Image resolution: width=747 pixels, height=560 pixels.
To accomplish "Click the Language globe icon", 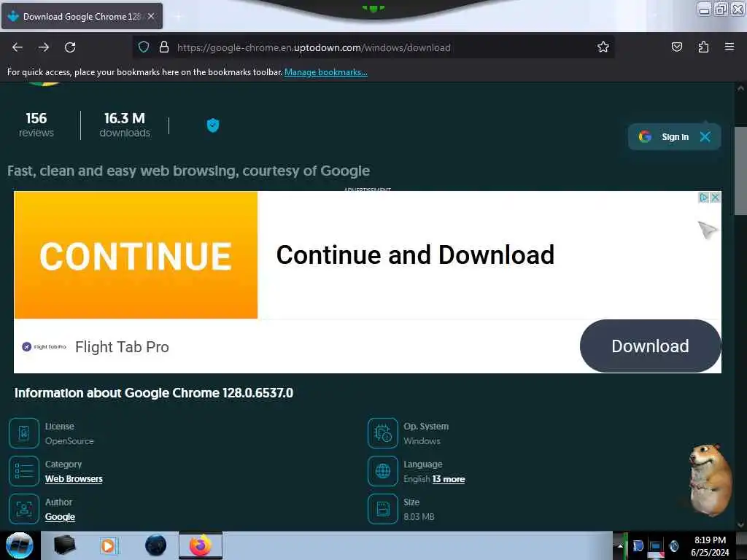I will click(x=382, y=471).
